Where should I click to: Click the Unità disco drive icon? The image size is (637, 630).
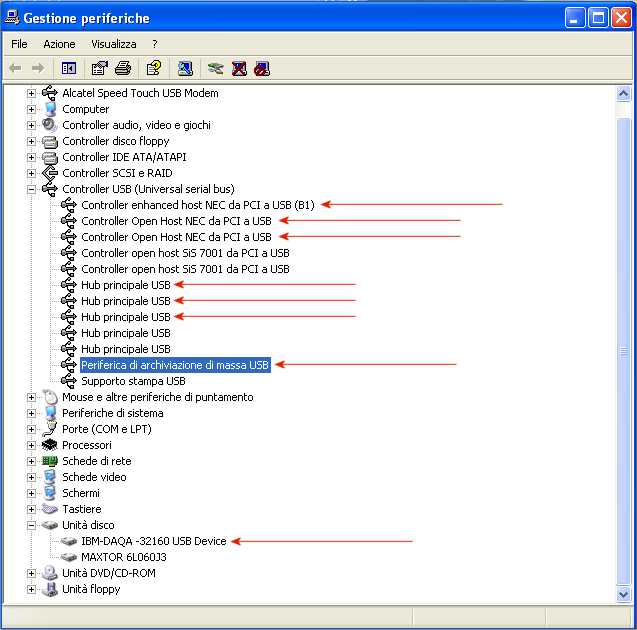point(50,525)
